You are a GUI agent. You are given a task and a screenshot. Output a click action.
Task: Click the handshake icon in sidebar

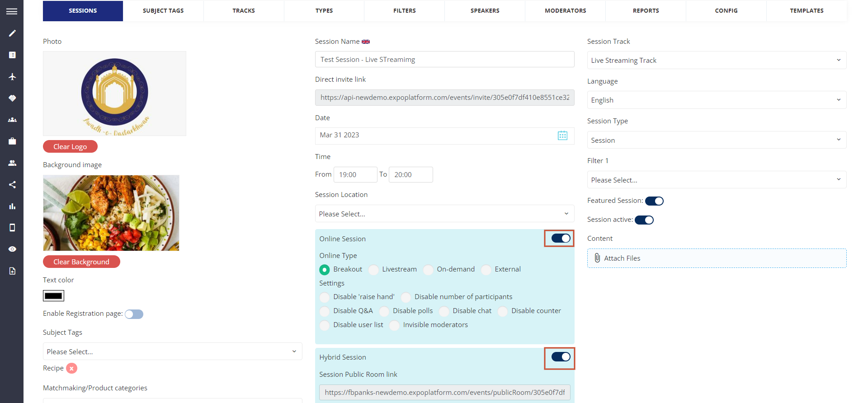[12, 98]
